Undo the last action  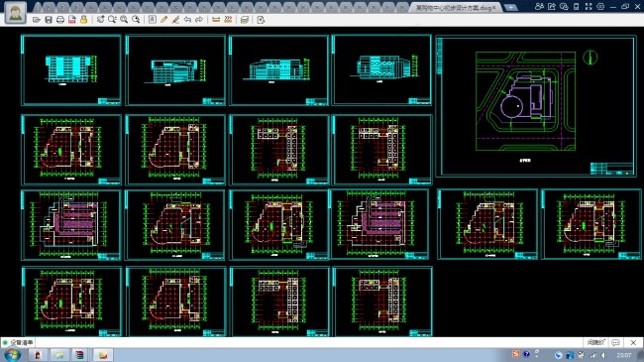pyautogui.click(x=187, y=20)
